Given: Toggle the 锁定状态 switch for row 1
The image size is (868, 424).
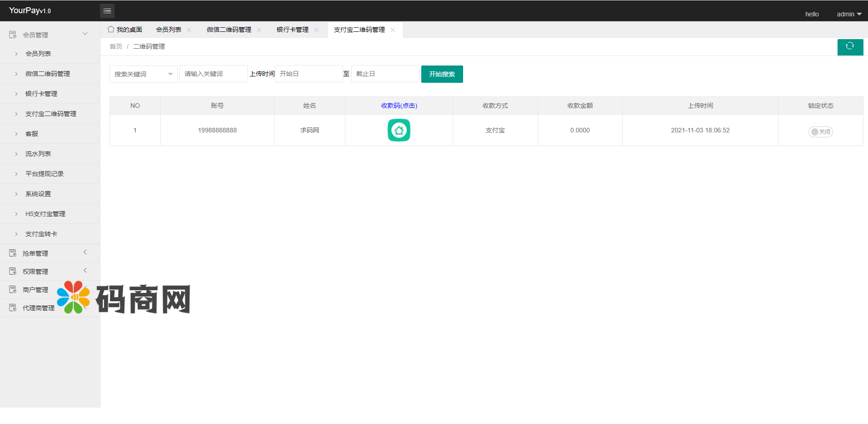Looking at the screenshot, I should [820, 132].
